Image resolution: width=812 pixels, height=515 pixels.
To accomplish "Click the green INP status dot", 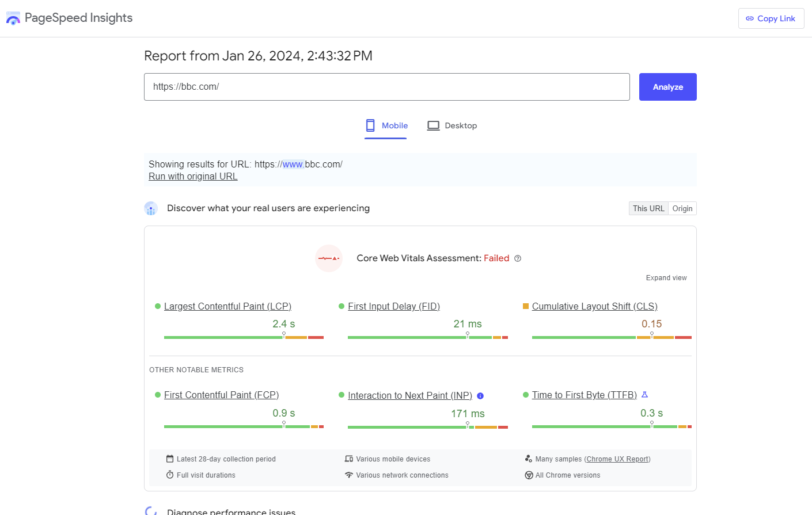I will (342, 395).
